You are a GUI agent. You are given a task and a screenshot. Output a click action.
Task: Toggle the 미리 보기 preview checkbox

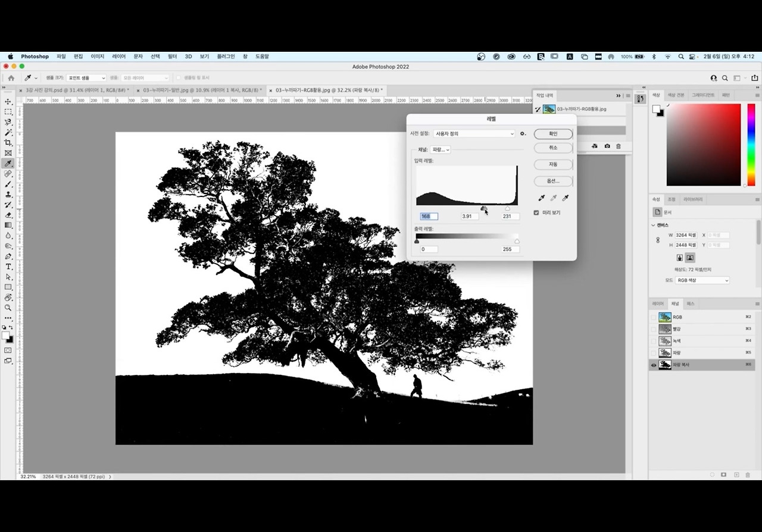[x=536, y=212]
